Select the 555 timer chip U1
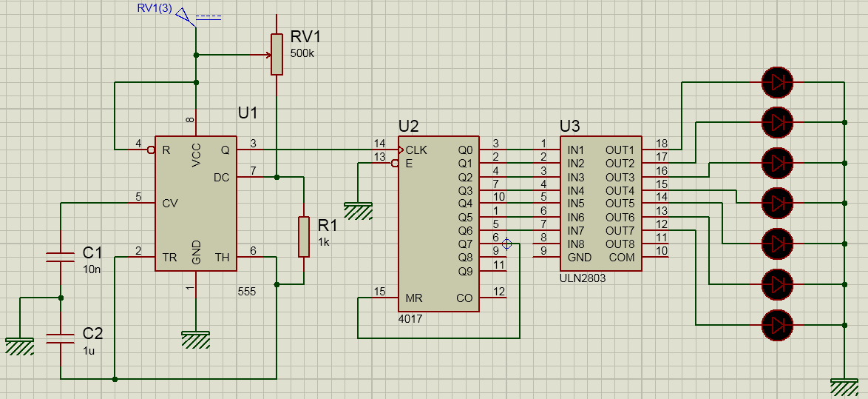Screen dimensions: 868x399 [x=195, y=204]
